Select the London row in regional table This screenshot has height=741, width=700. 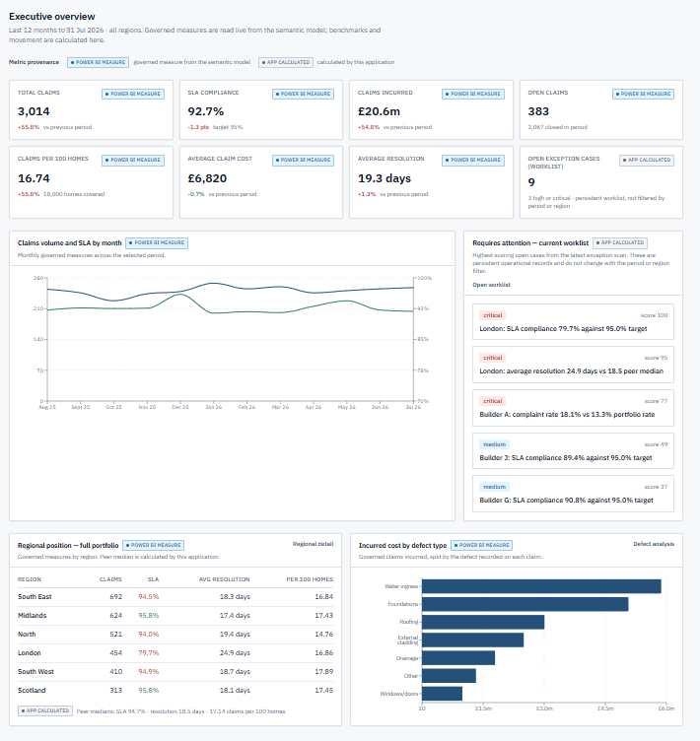175,653
